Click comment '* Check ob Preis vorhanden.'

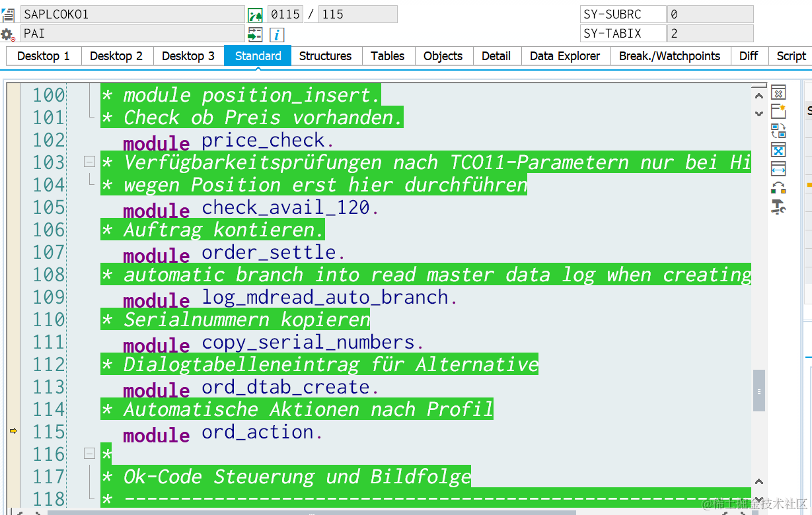coord(252,118)
